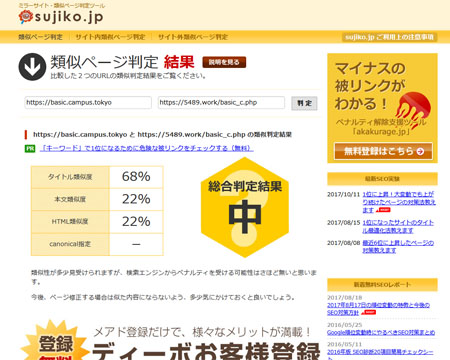The image size is (450, 360).
Task: Open the 2017/08/08 article link
Action: pos(398,246)
